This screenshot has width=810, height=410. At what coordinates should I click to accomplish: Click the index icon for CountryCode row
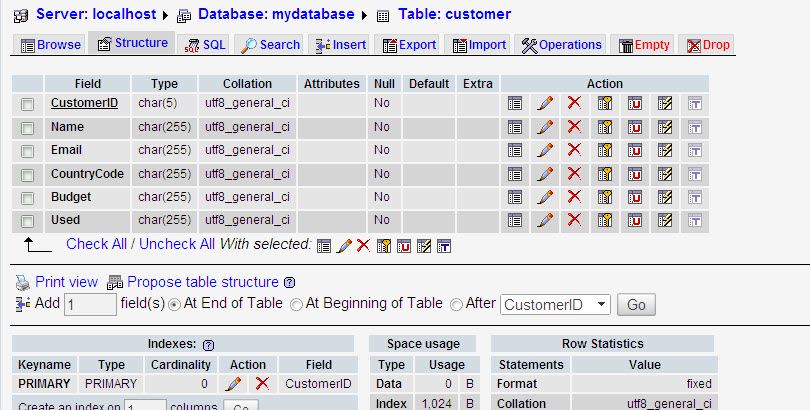point(665,174)
